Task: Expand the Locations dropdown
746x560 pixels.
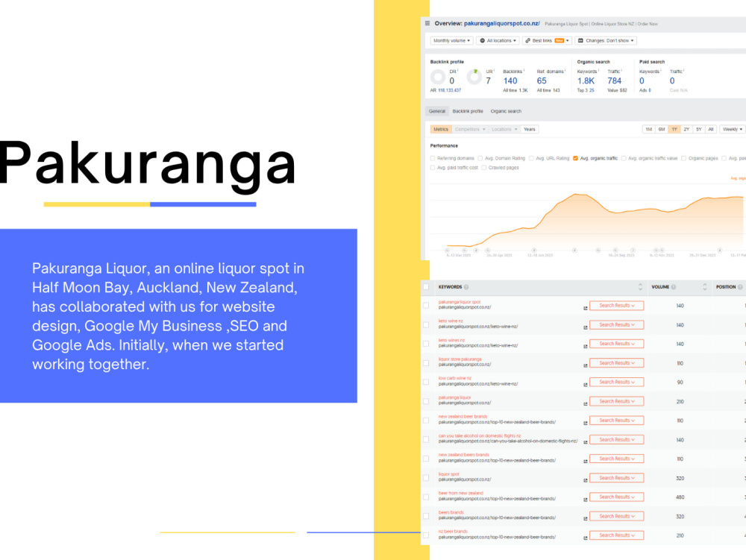Action: (504, 129)
